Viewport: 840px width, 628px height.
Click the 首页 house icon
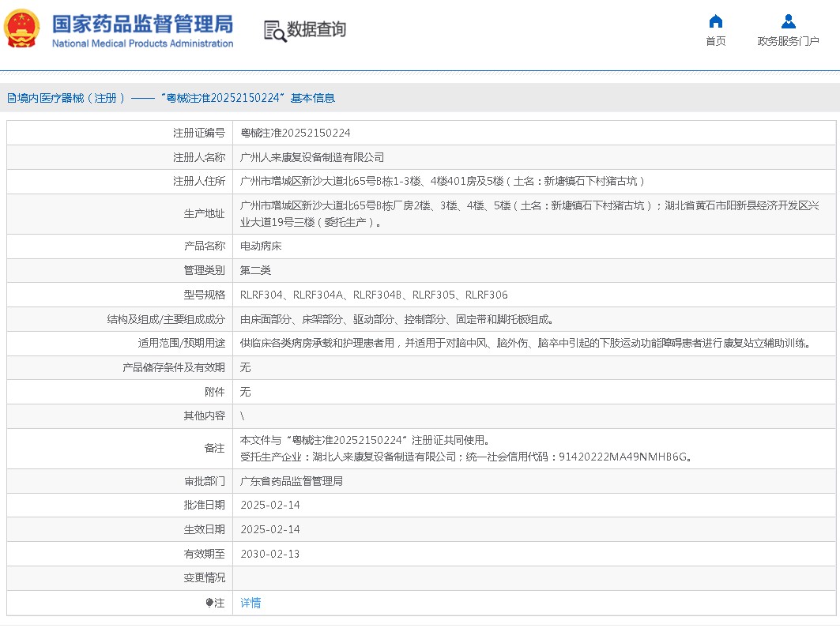(x=715, y=21)
